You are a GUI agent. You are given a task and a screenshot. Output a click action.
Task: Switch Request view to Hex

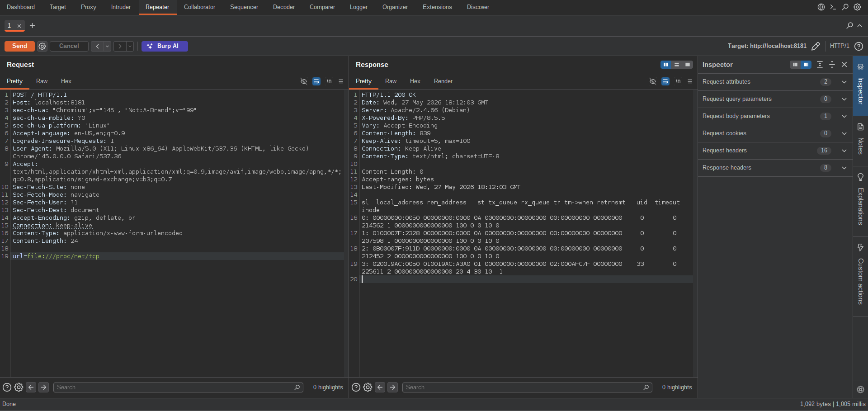coord(66,81)
